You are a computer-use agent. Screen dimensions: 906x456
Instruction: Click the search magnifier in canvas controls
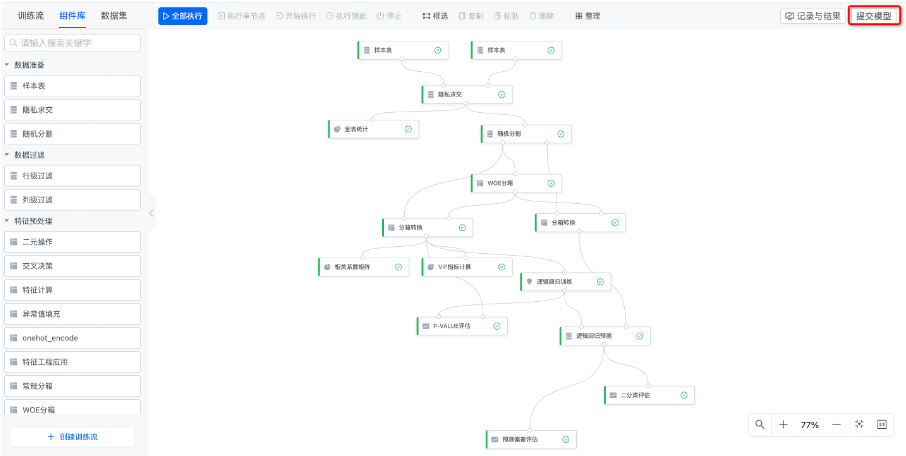coord(760,425)
